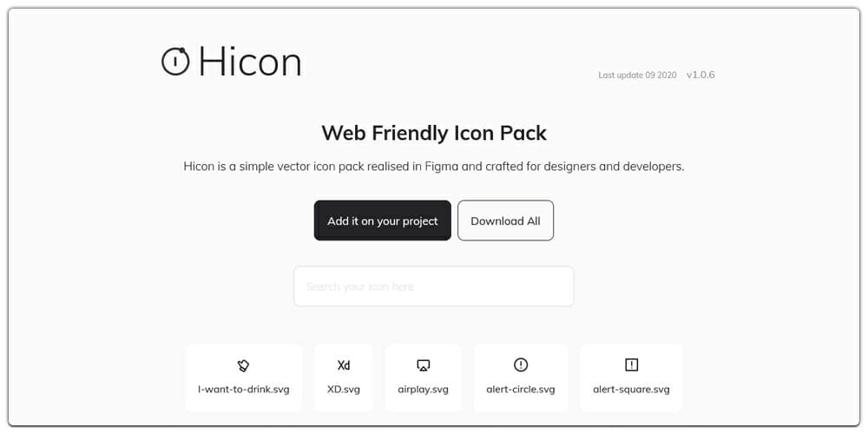Screen dimensions: 868x434
Task: Select the airplay icon
Action: click(424, 365)
